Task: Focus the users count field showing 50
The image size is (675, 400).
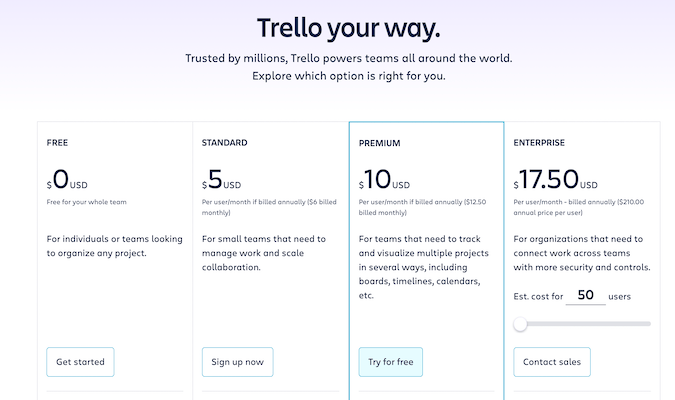Action: pos(585,295)
